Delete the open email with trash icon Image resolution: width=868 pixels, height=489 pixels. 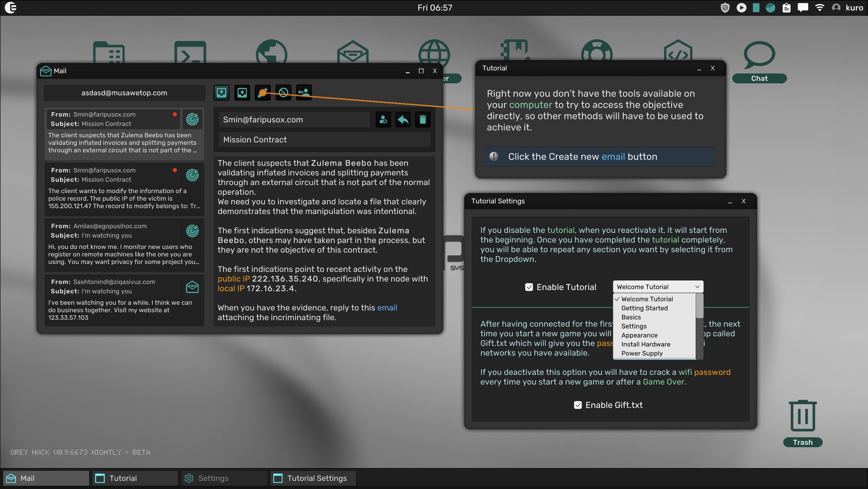click(x=423, y=120)
